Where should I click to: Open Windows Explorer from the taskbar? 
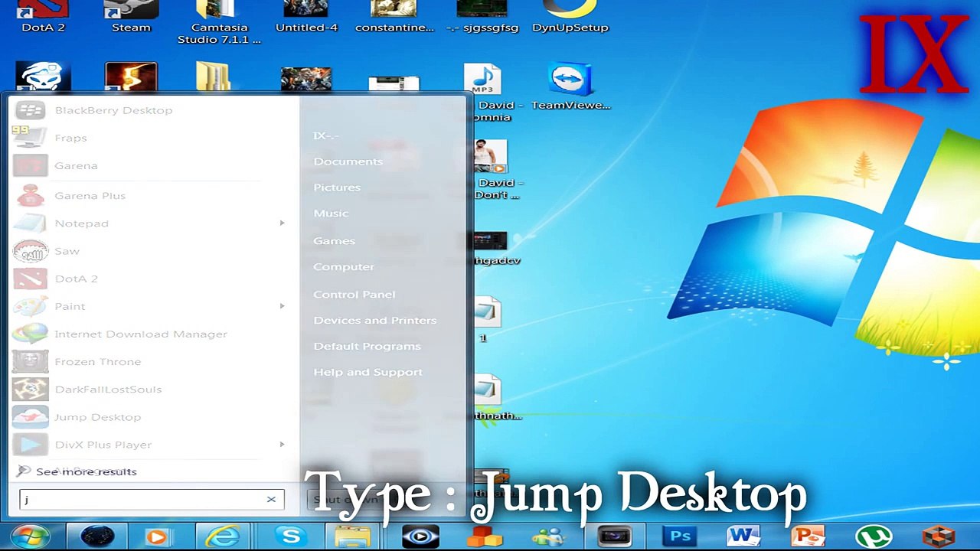pos(353,536)
